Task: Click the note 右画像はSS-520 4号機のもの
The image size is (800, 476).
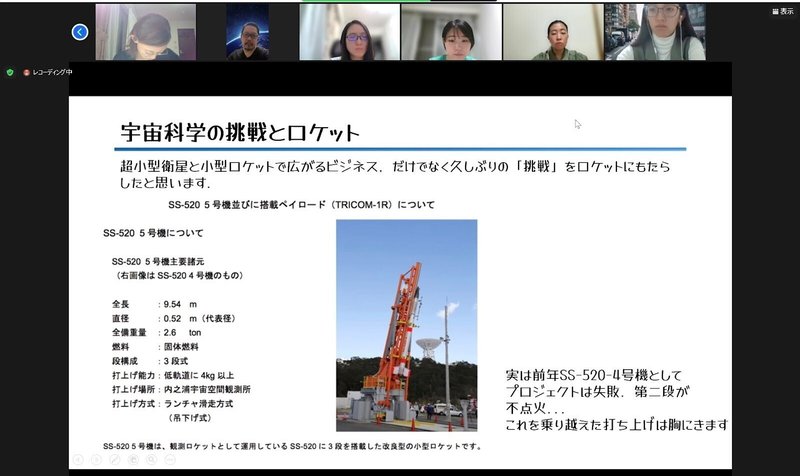Action: point(179,275)
